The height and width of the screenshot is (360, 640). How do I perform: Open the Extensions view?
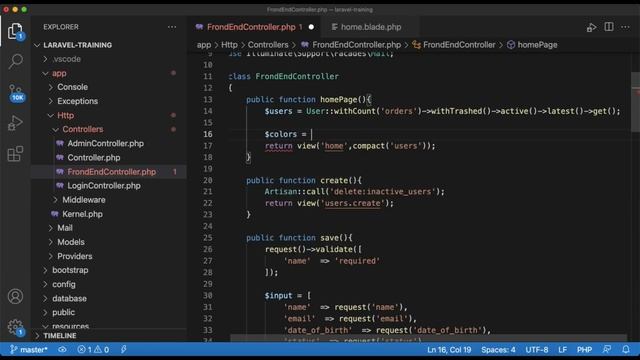16,153
